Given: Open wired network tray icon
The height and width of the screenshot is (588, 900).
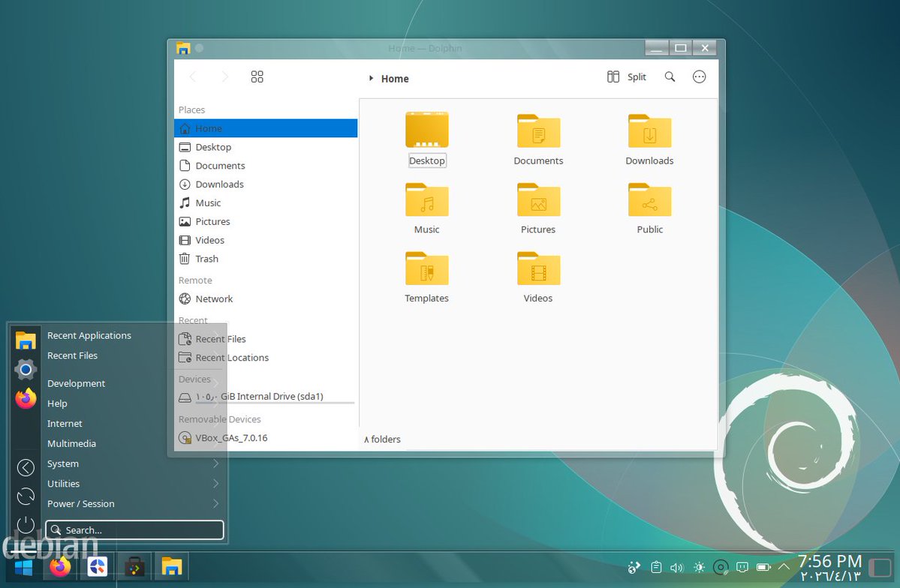Looking at the screenshot, I should click(x=742, y=567).
